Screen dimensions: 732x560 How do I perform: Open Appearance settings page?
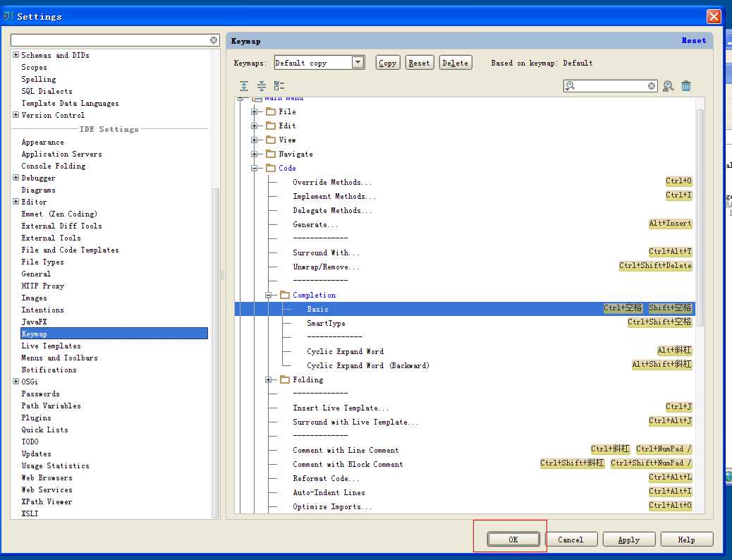tap(42, 142)
